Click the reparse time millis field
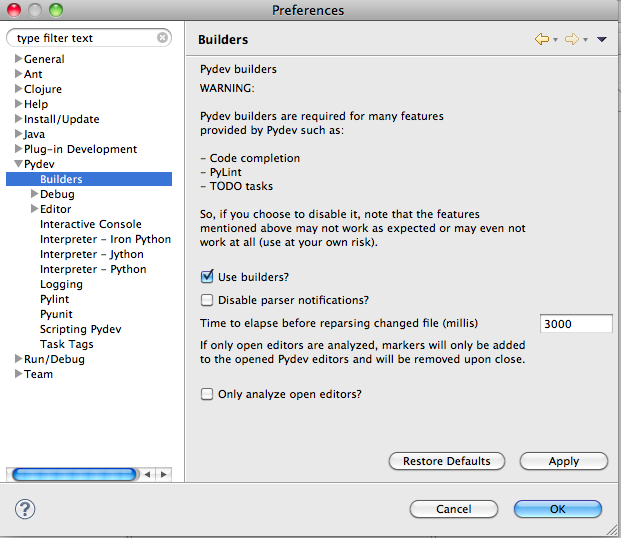Viewport: 621px width, 538px height. tap(576, 324)
